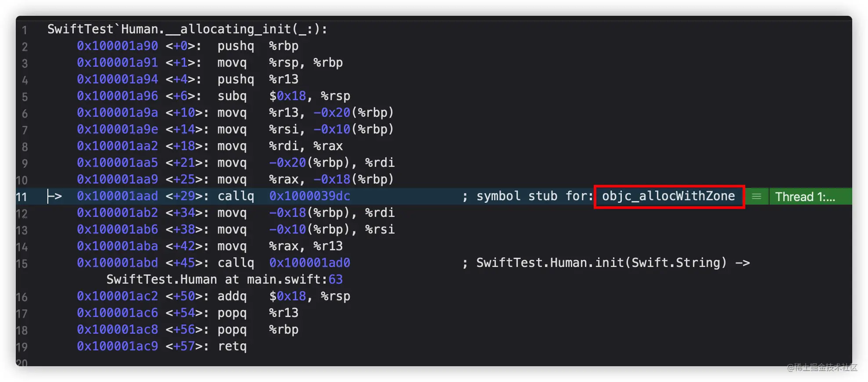The height and width of the screenshot is (382, 868).
Task: Click the SwiftTest.Human.init(Swift.String) comment
Action: (601, 263)
